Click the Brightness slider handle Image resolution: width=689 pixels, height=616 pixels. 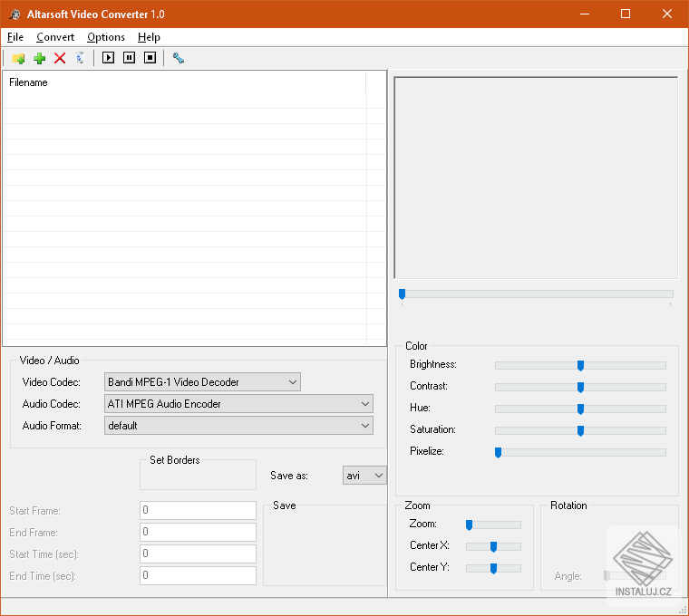point(580,365)
